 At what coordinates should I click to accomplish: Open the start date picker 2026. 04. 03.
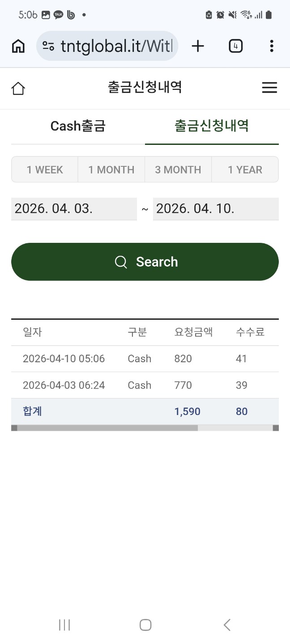pos(74,209)
